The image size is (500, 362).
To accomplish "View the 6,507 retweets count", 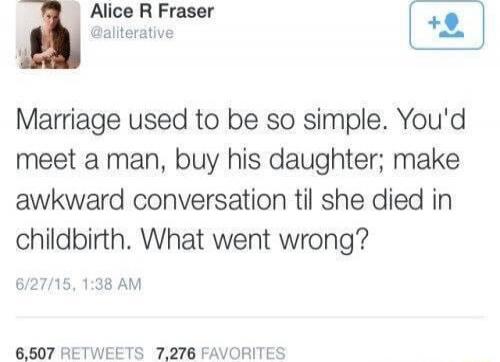I will [35, 353].
